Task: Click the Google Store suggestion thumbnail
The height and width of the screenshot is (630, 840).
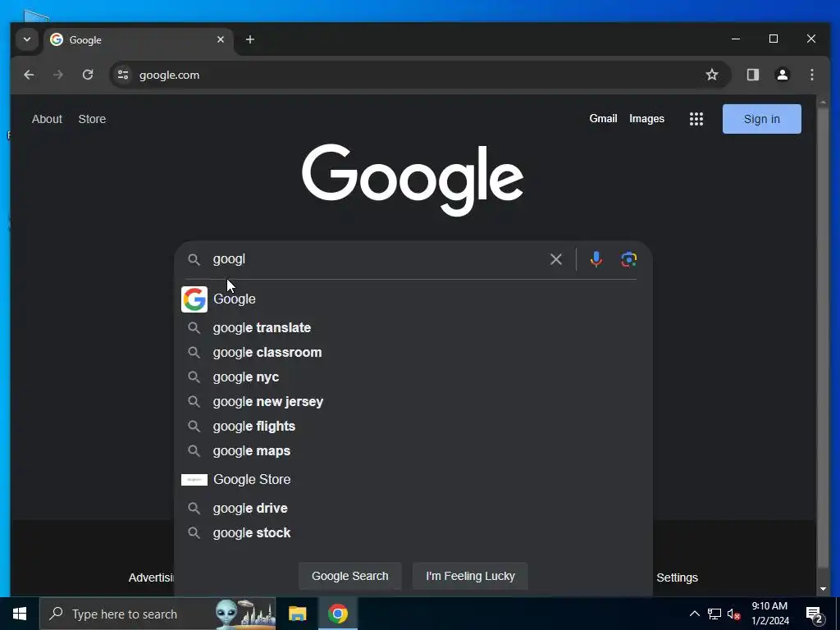Action: 194,479
